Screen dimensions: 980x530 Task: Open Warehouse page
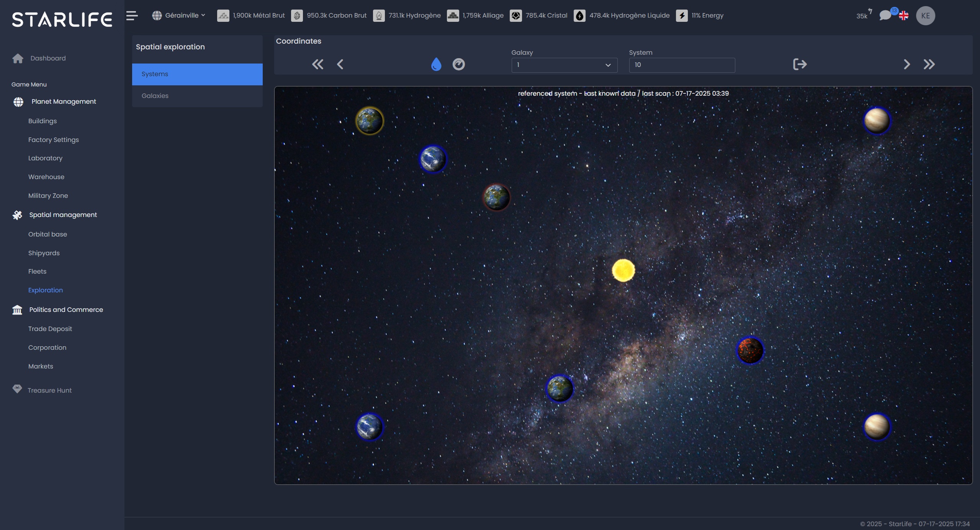(x=46, y=177)
